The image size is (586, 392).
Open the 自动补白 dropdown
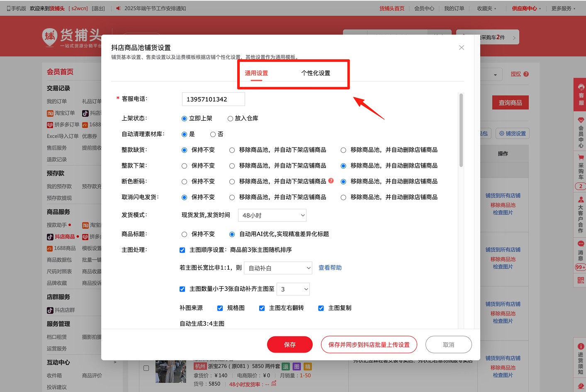278,268
